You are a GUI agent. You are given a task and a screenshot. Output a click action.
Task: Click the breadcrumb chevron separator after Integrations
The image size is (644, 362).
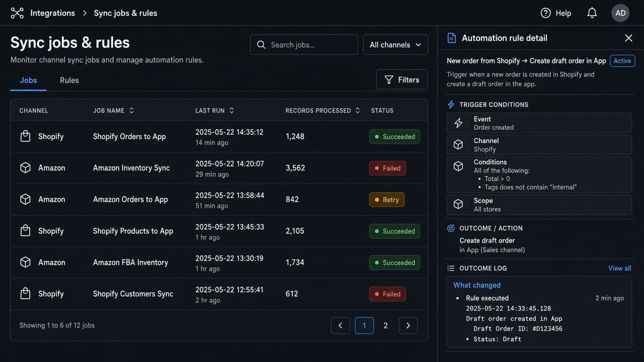pyautogui.click(x=85, y=13)
